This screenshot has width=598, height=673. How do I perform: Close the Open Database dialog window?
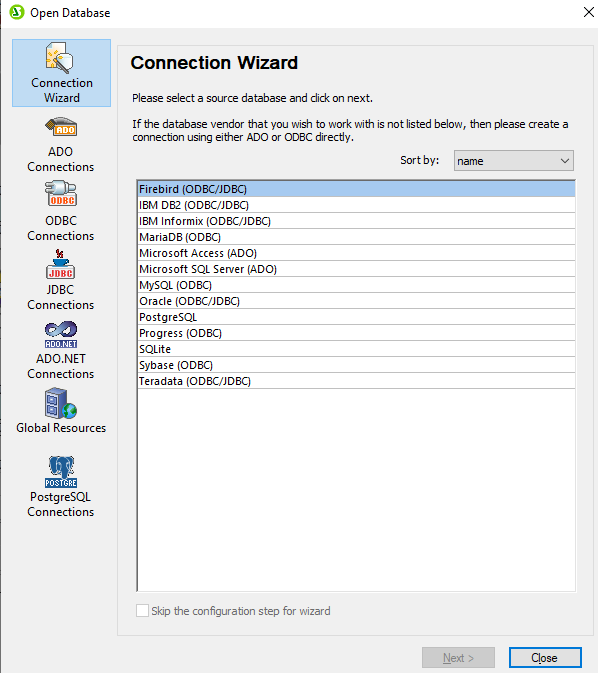589,12
